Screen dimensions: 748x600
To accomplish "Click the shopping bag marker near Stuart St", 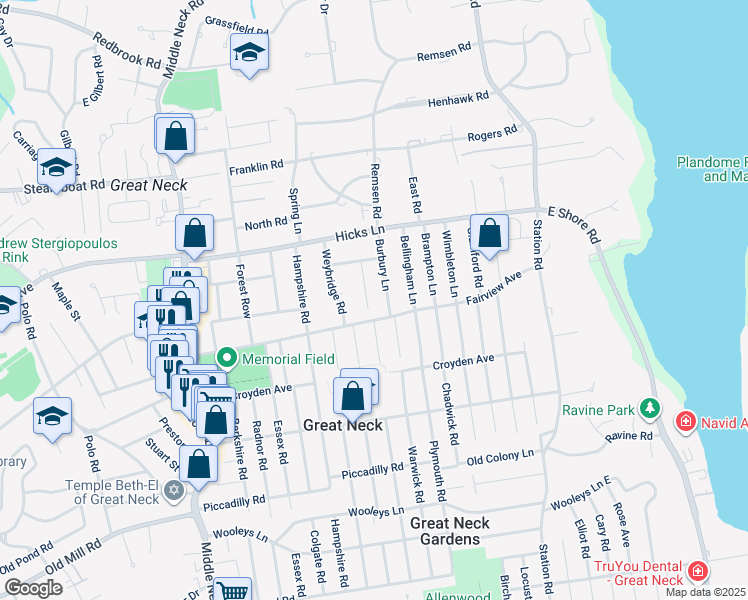I will click(198, 466).
